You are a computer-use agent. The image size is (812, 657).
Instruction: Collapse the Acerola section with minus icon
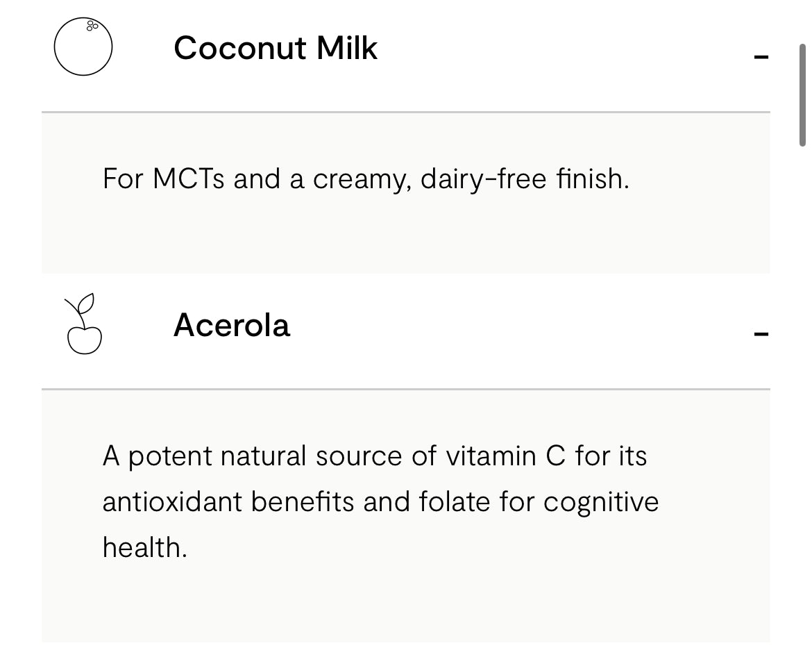(761, 334)
